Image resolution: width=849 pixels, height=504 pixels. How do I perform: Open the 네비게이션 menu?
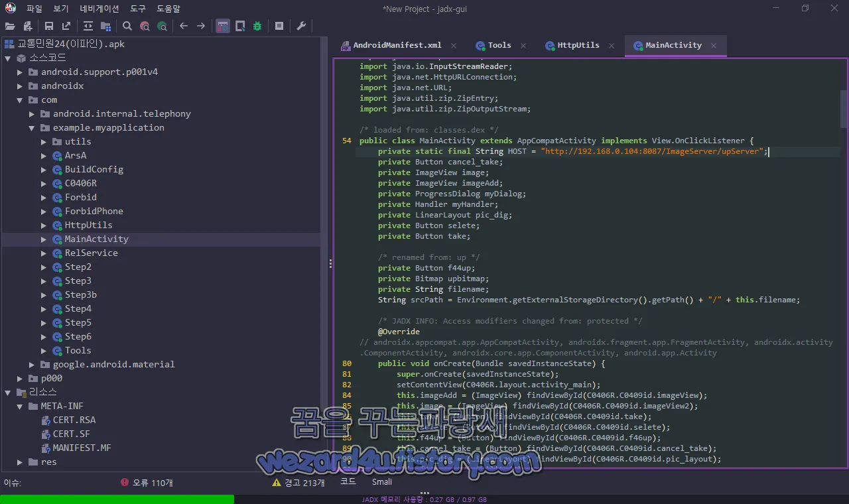coord(99,9)
